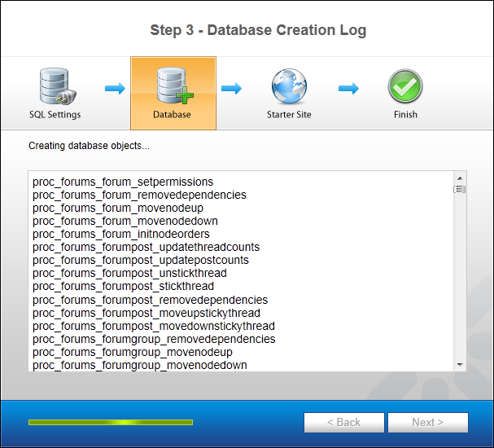Click the 'Creating database objects...' status text
The height and width of the screenshot is (448, 494).
pos(89,146)
